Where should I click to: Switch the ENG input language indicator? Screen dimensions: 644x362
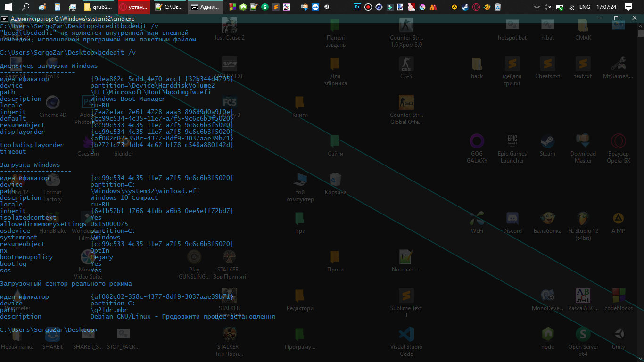(585, 7)
